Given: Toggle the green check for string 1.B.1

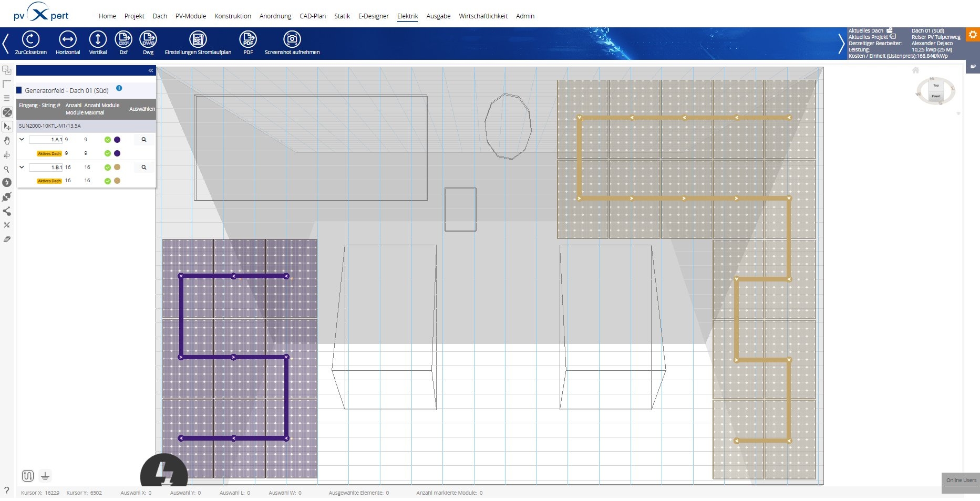Looking at the screenshot, I should tap(107, 167).
